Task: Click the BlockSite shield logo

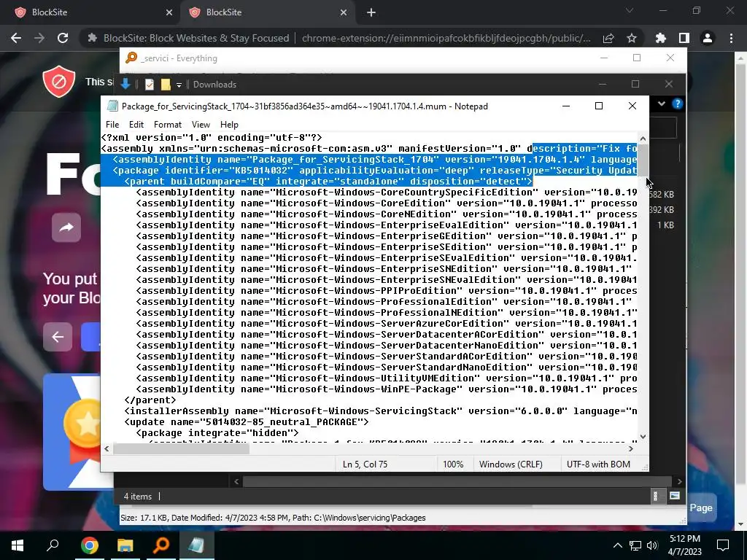Action: click(x=58, y=82)
